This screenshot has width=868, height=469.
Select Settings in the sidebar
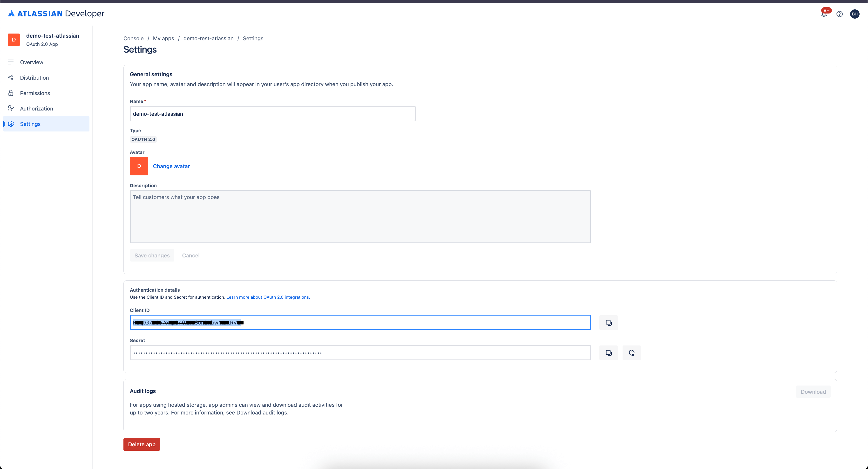point(46,124)
